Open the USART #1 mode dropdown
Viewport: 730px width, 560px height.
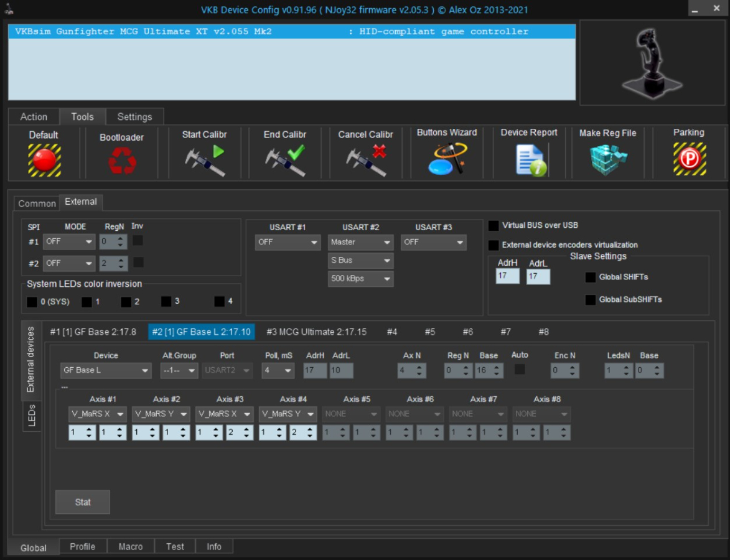(288, 242)
